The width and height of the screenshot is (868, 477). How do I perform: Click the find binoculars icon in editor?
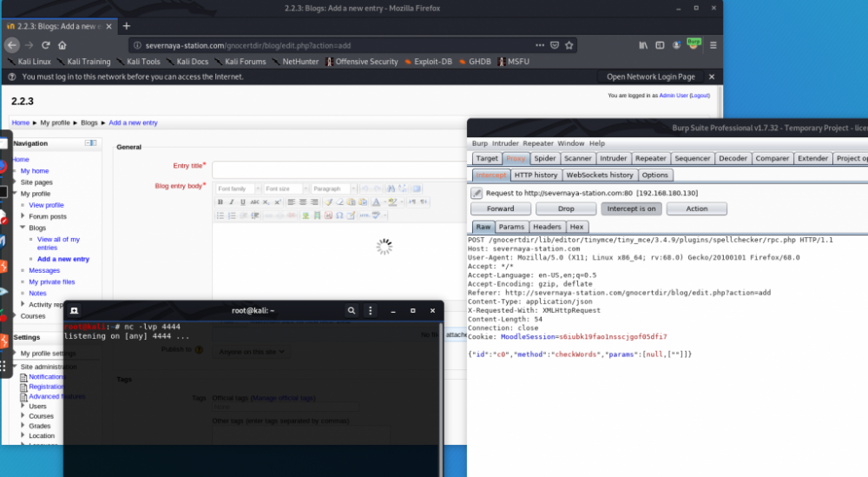point(391,189)
